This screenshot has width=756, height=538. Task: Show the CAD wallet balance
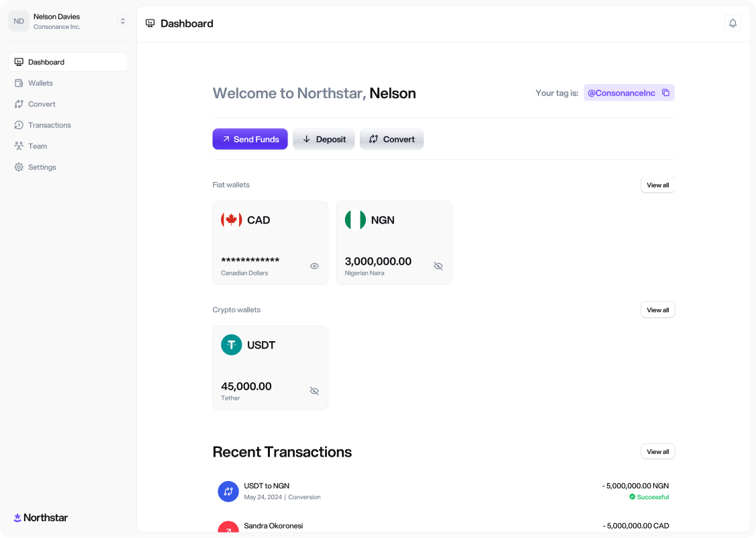(x=314, y=266)
